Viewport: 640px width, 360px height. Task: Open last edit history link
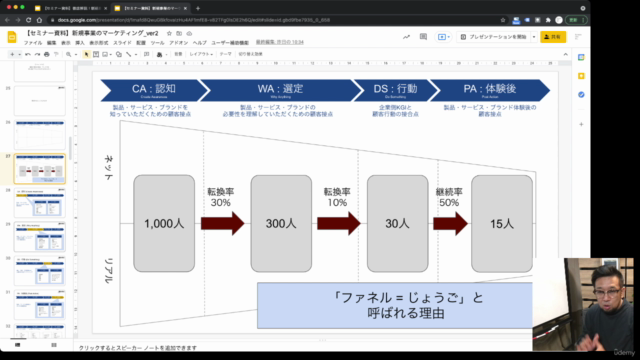280,42
